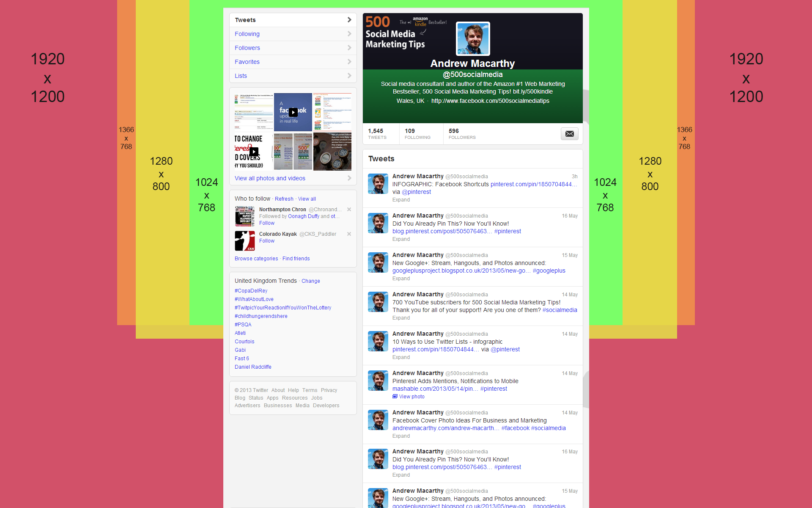Dismiss Colorado Kayak follow suggestion
Screen dimensions: 812x508
pos(349,234)
